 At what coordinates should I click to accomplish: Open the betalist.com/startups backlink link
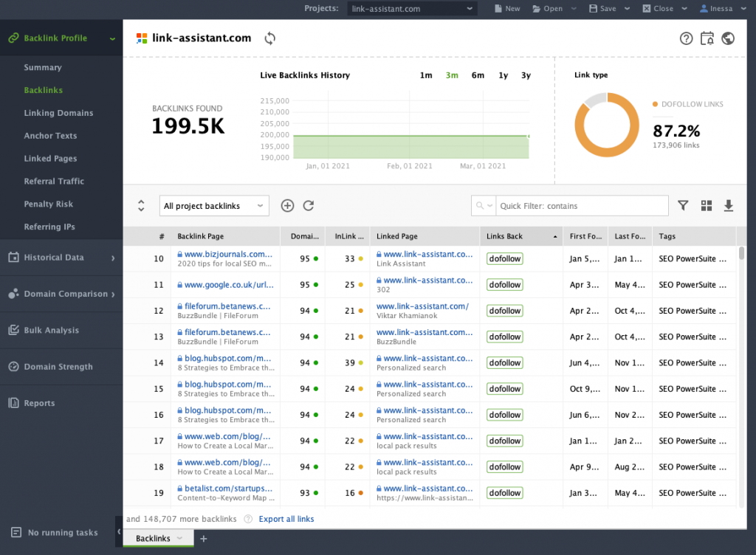click(x=228, y=488)
